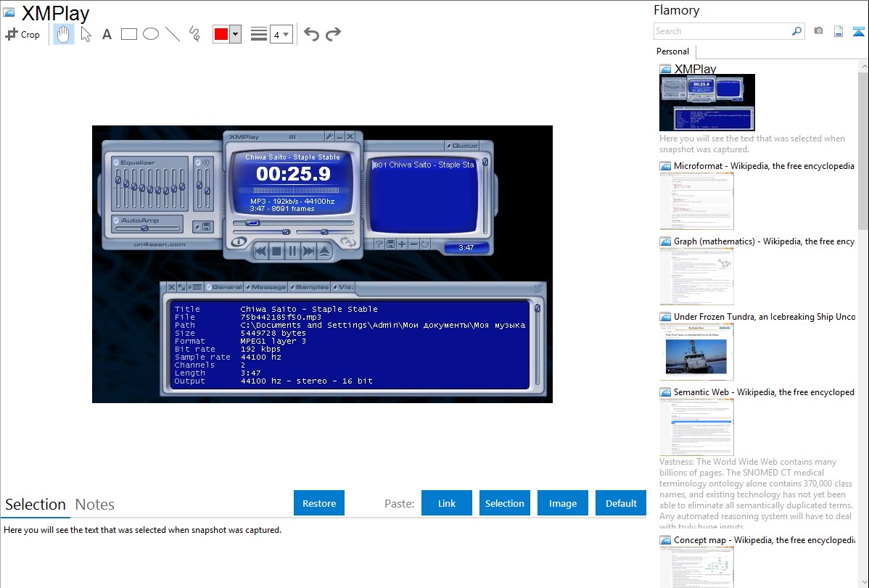Viewport: 869px width, 588px height.
Task: Click the XMPlay info button
Action: pyautogui.click(x=239, y=241)
